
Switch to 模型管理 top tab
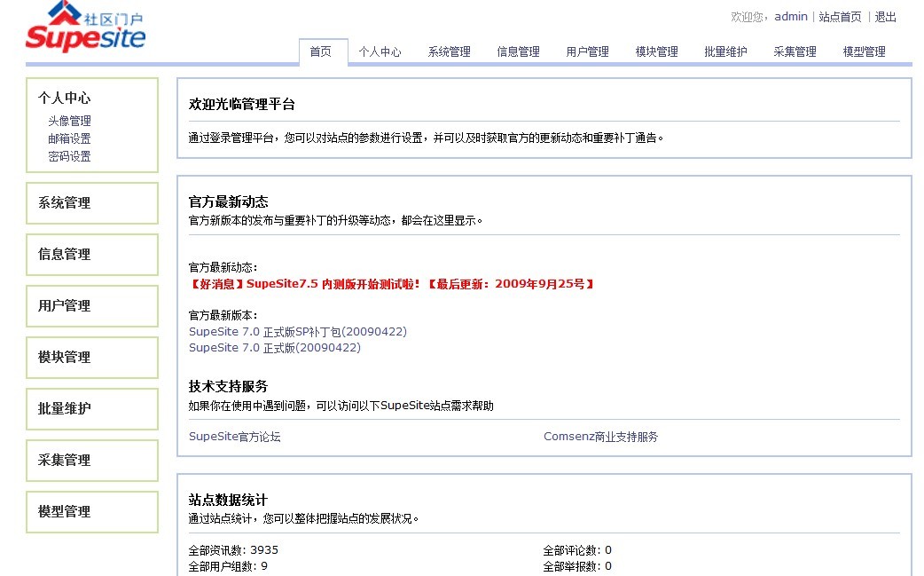coord(864,51)
